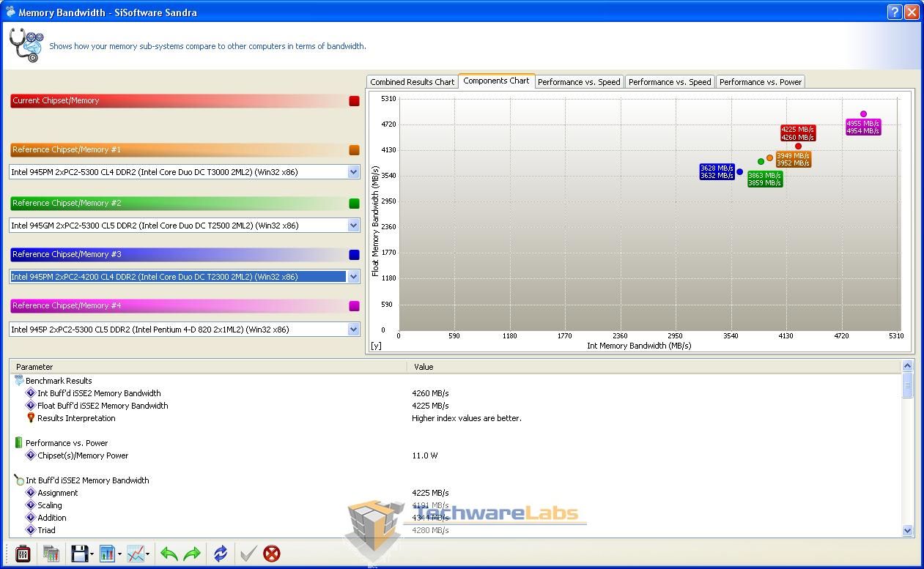Image resolution: width=924 pixels, height=569 pixels.
Task: Click the green forward arrow
Action: [x=192, y=554]
